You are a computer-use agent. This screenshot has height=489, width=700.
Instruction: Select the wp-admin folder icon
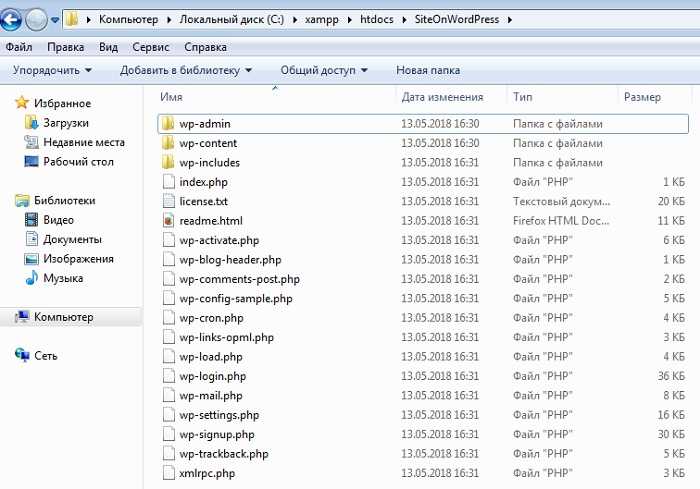coord(168,124)
